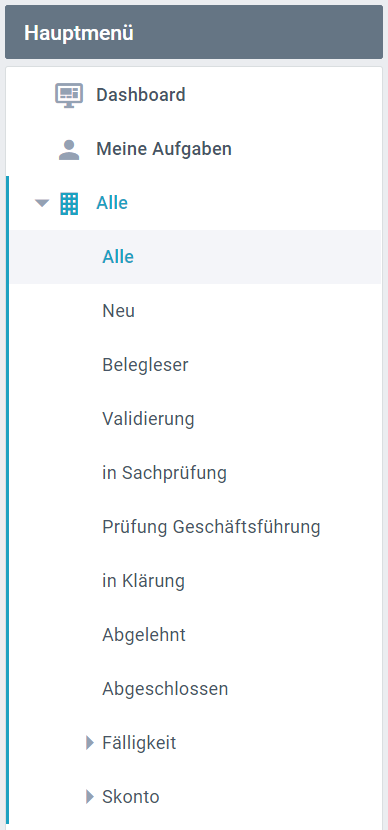Click the Skonto label

pos(131,797)
